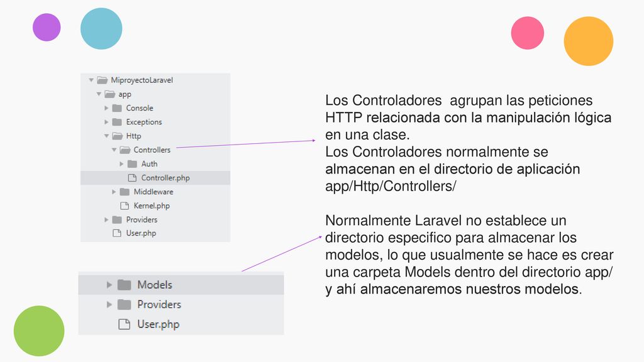Click the Exceptions folder icon
The image size is (644, 362).
click(117, 122)
